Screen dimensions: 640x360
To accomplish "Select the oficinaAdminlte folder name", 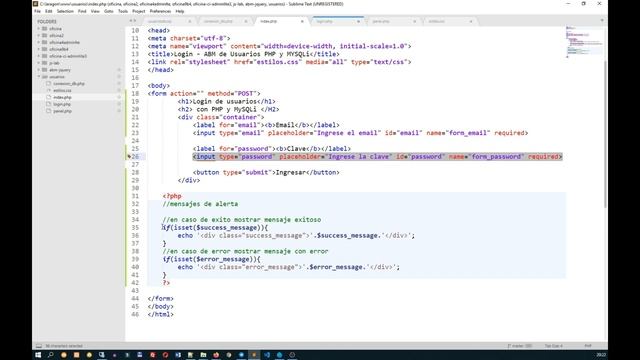I will (64, 42).
